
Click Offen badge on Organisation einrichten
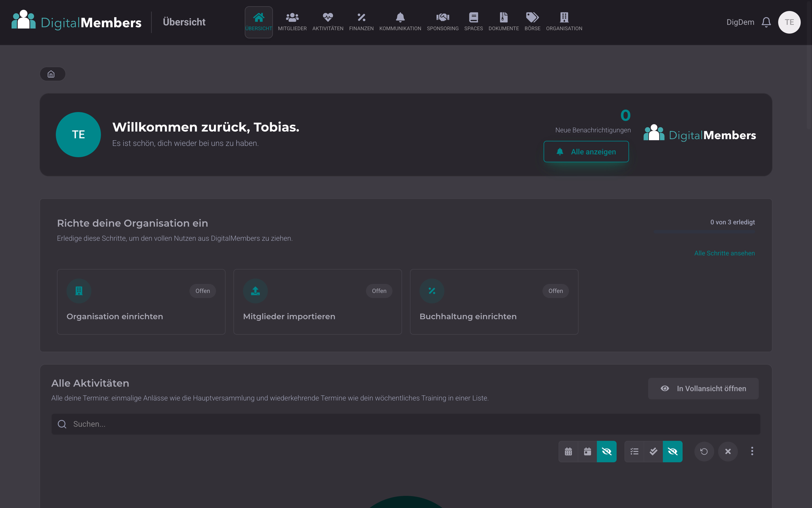pos(203,291)
